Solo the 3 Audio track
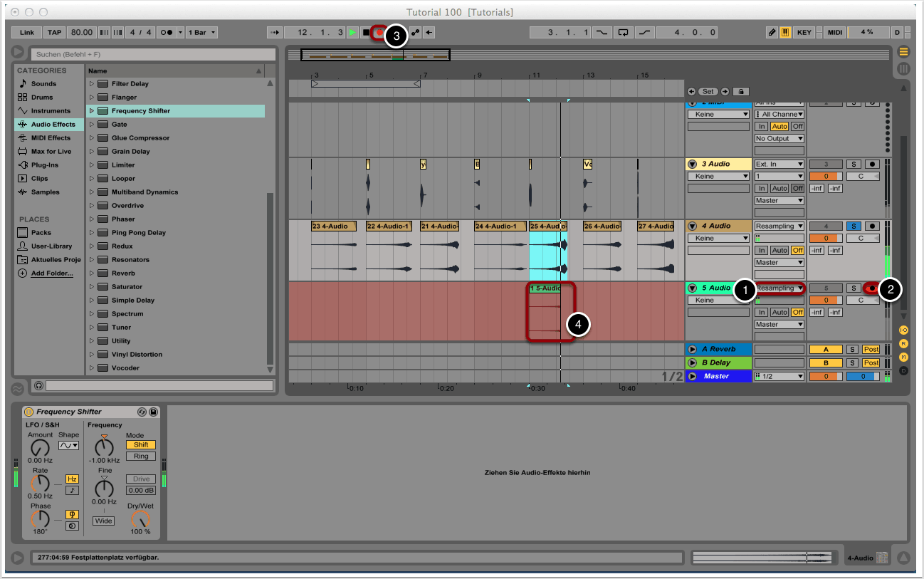Screen dimensions: 924x579 [x=853, y=164]
